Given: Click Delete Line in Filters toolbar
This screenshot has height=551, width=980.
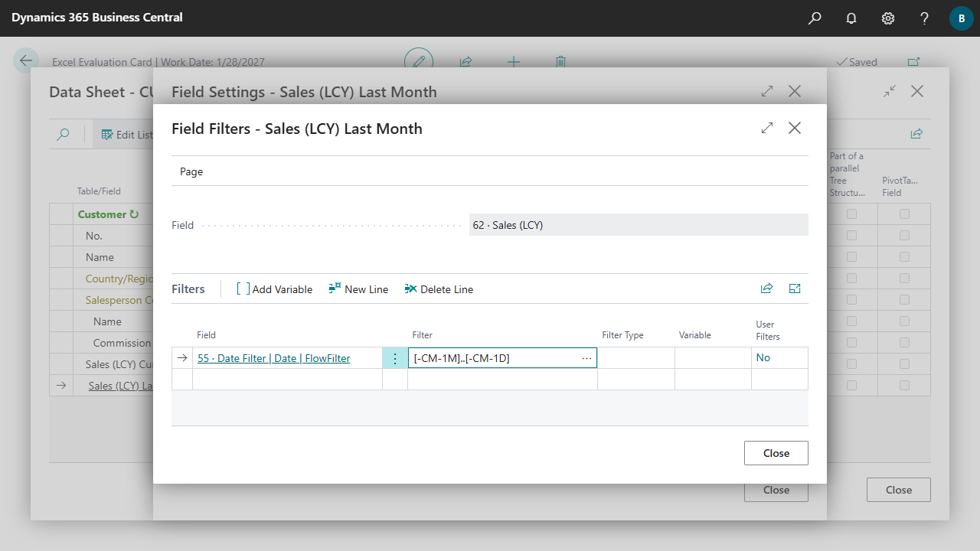Looking at the screenshot, I should pyautogui.click(x=439, y=289).
